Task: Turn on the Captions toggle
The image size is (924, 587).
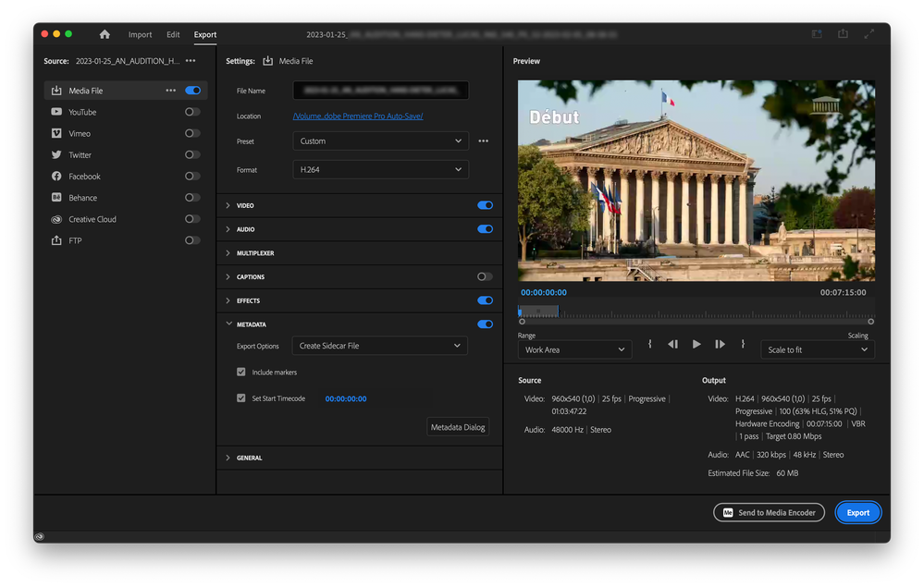Action: click(x=485, y=276)
